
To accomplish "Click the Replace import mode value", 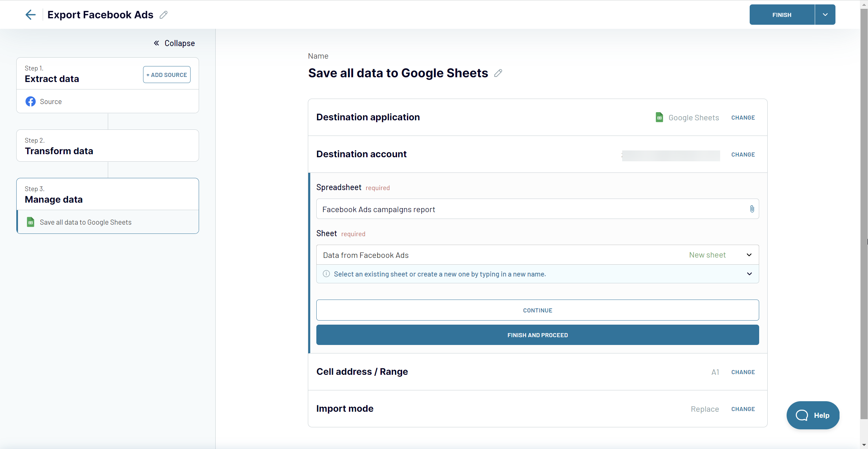I will click(705, 409).
